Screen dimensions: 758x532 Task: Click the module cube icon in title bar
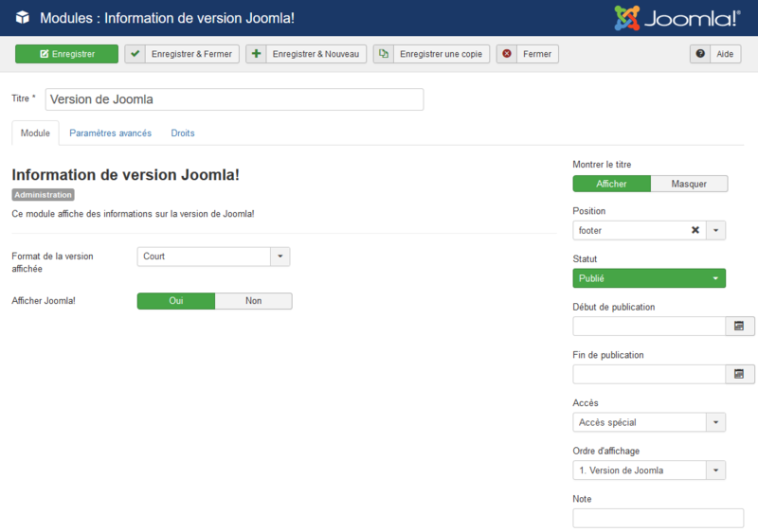point(22,18)
